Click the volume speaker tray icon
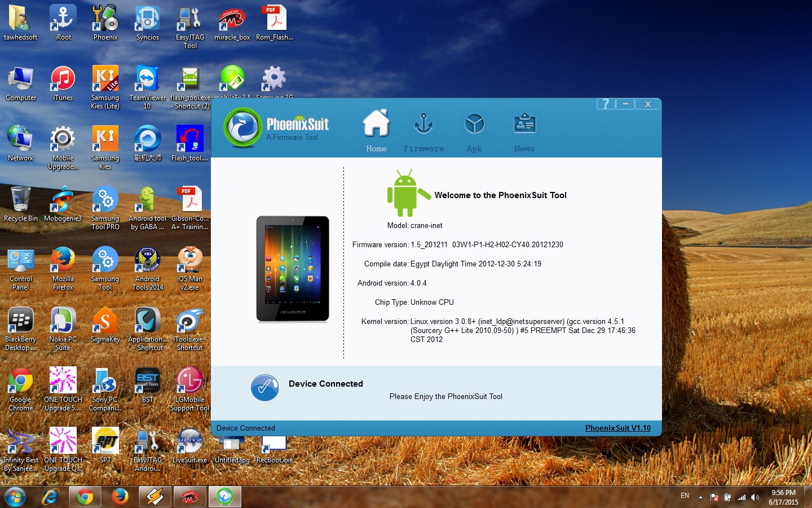Image resolution: width=812 pixels, height=508 pixels. [x=755, y=497]
